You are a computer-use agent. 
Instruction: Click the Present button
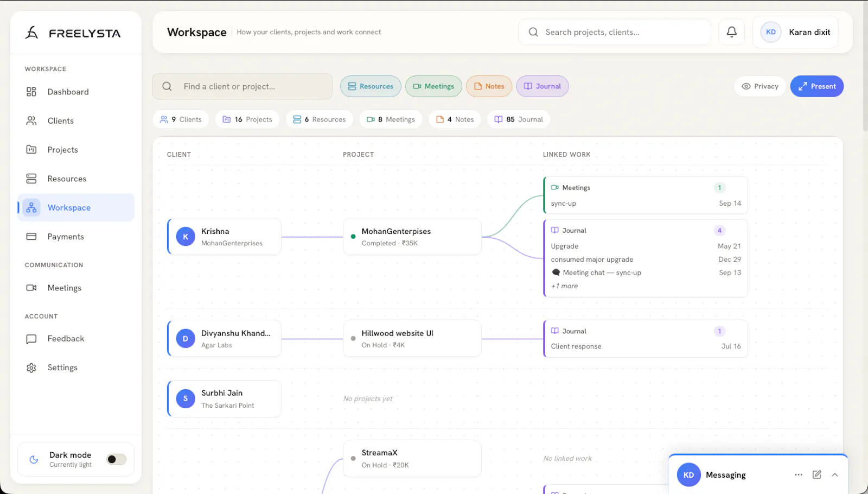[816, 86]
